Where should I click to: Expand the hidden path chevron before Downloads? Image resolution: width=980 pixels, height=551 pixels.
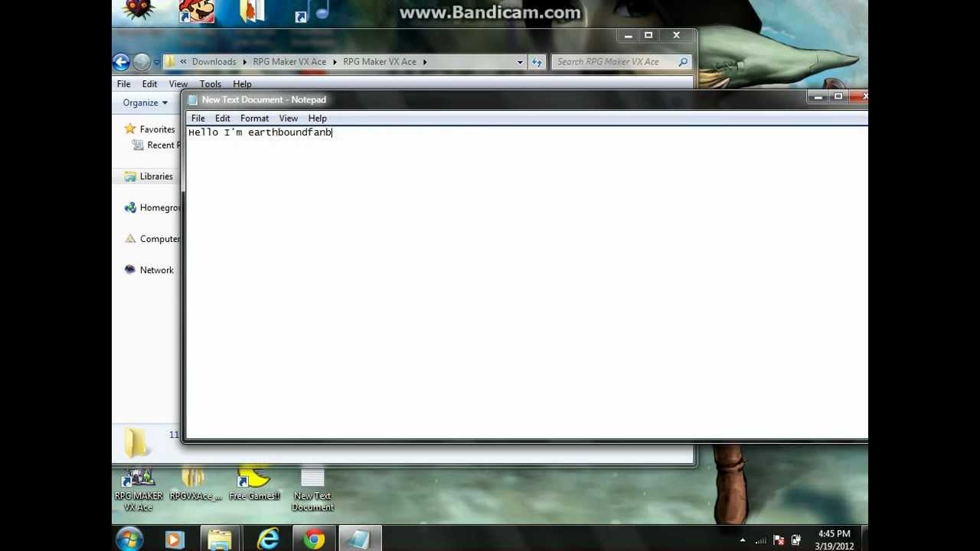183,62
